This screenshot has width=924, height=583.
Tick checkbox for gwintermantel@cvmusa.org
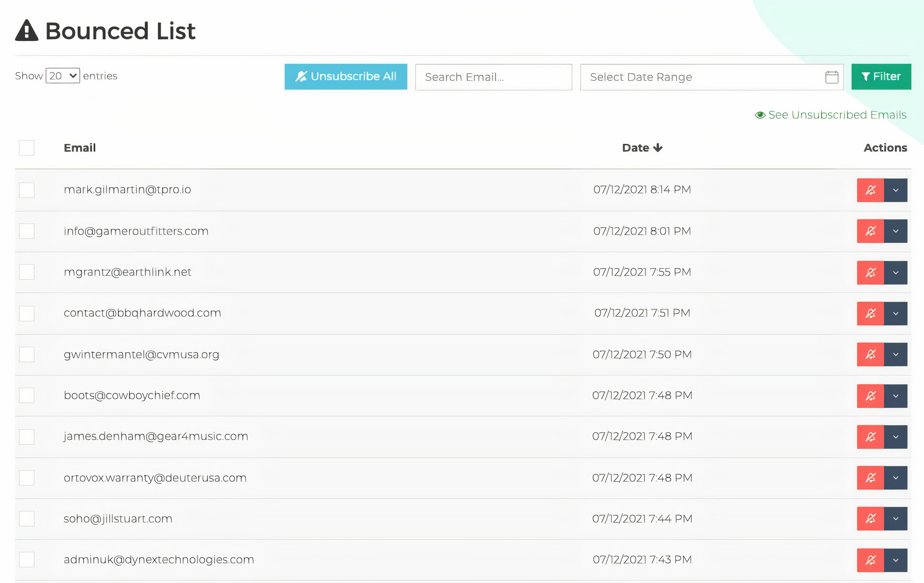[x=27, y=354]
